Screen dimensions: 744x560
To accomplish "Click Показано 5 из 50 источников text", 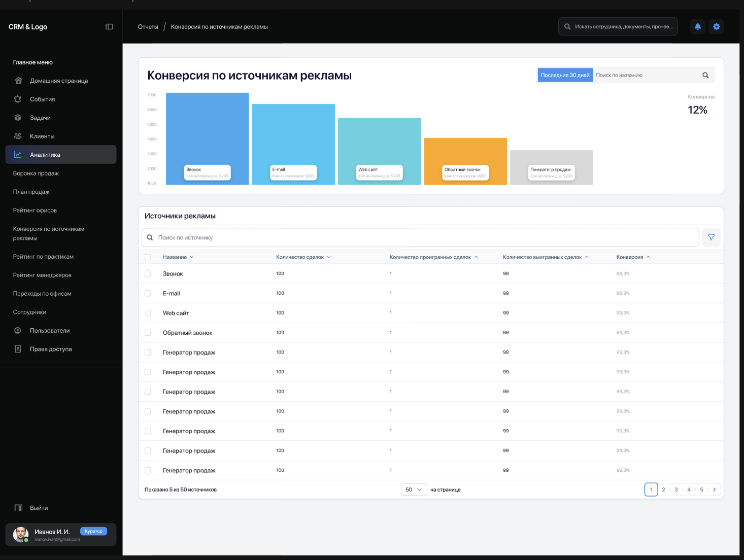I will point(181,489).
